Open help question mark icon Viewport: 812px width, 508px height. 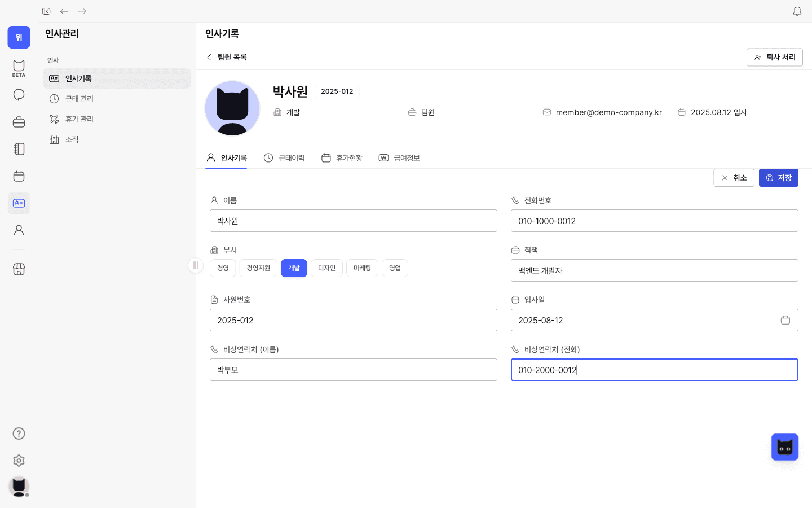19,433
